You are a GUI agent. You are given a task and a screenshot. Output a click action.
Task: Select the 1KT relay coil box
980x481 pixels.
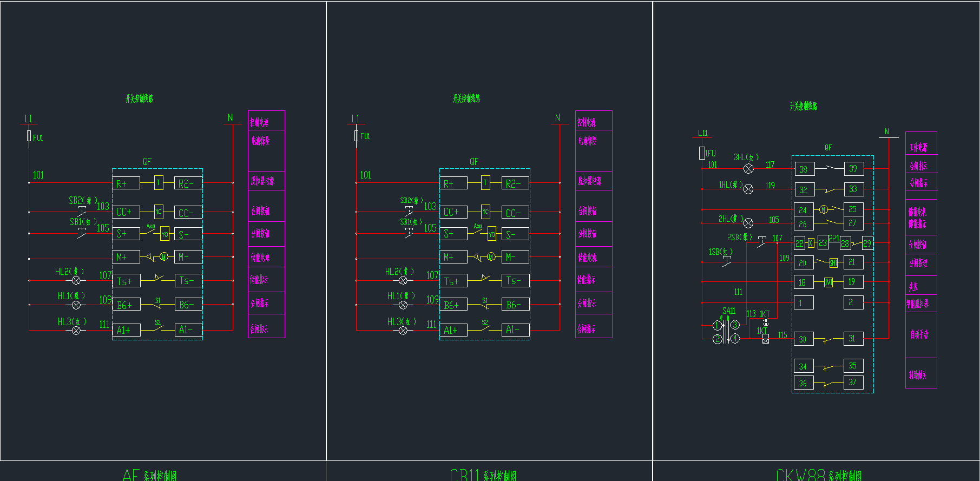click(765, 339)
